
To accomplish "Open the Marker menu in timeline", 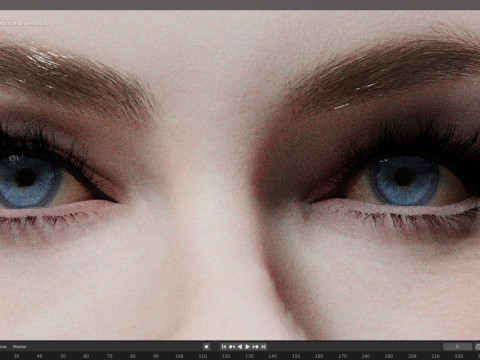I will tap(20, 347).
